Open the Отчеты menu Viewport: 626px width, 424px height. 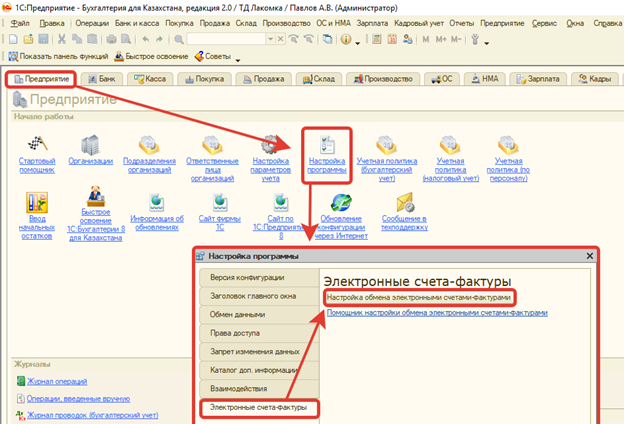point(462,23)
